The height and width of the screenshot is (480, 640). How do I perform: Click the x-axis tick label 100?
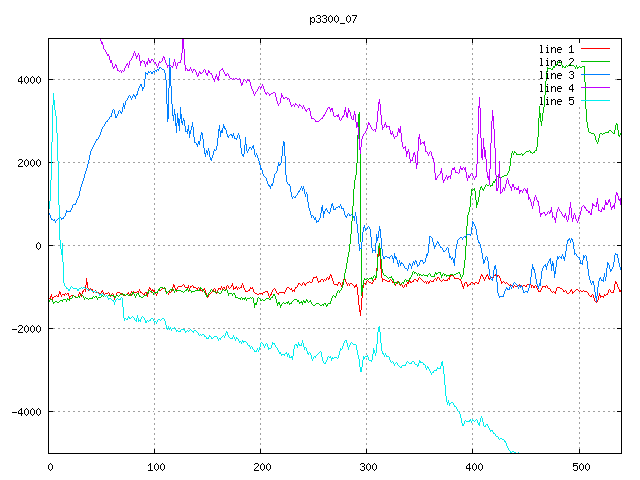pyautogui.click(x=155, y=466)
